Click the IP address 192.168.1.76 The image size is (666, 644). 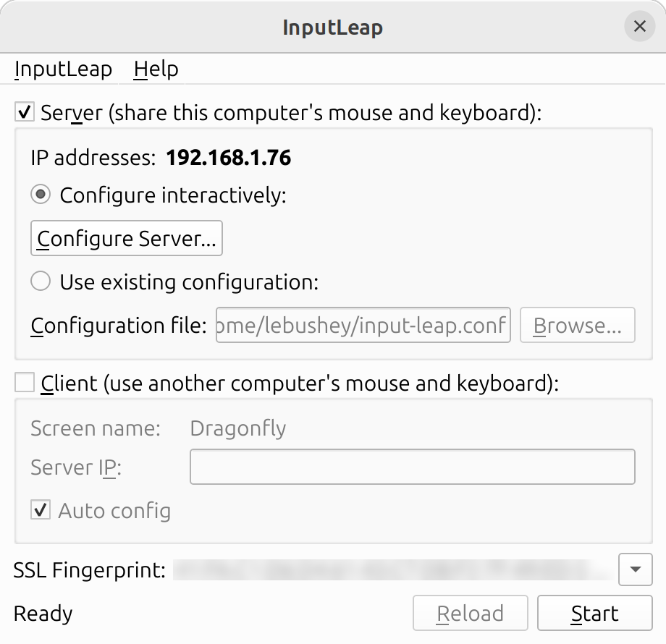click(229, 158)
